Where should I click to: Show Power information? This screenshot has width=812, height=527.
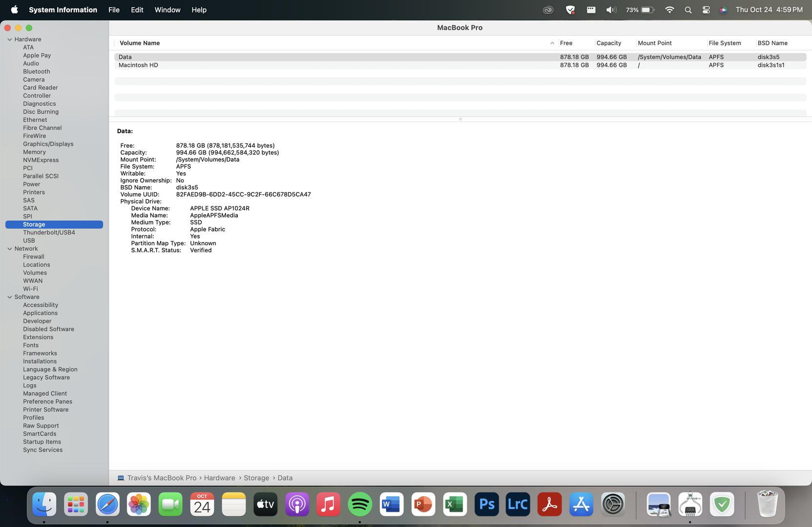(x=32, y=184)
